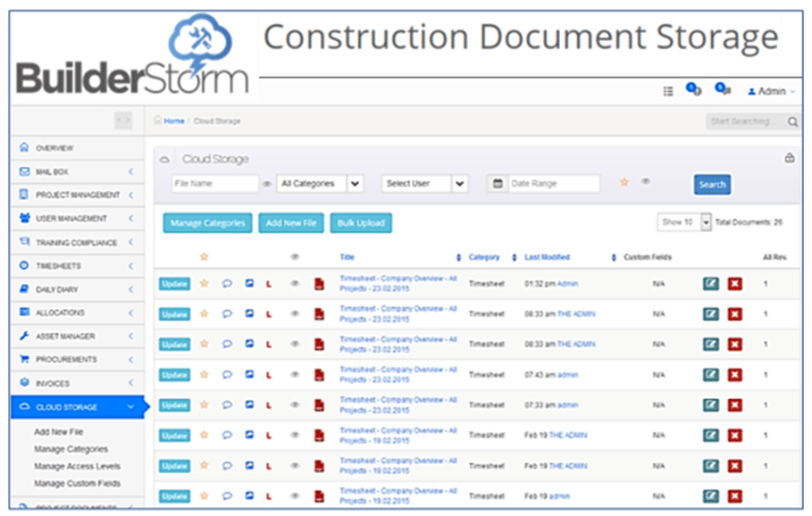Open the notifications icon in top bar

693,89
